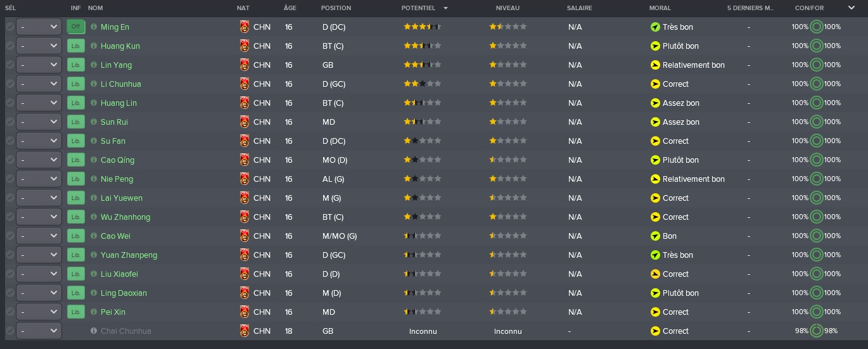Click the potential star rating of Ming En
The width and height of the screenshot is (868, 349).
(422, 27)
